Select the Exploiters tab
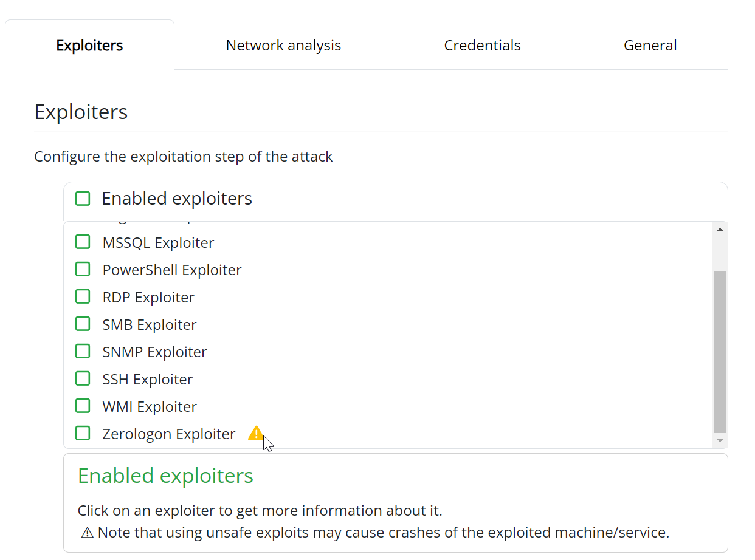Image resolution: width=755 pixels, height=560 pixels. [89, 46]
